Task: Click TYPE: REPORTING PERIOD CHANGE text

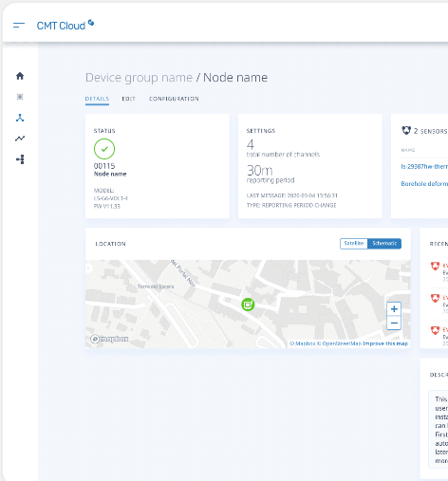Action: click(x=291, y=206)
